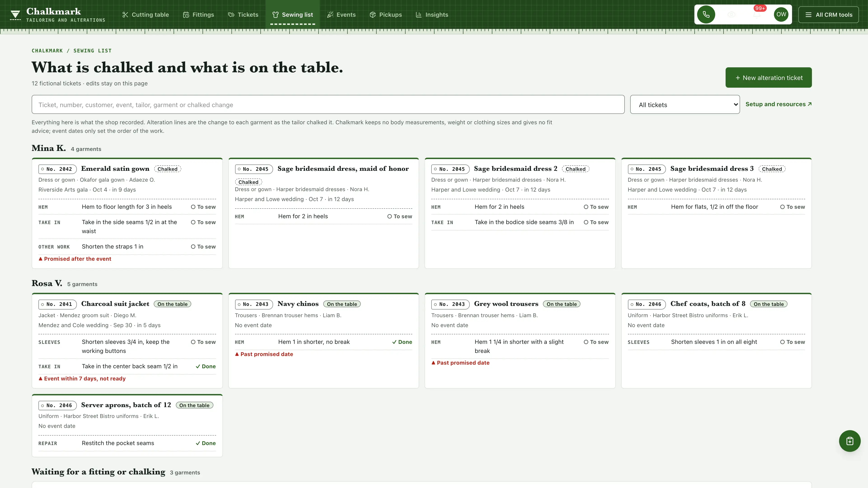
Task: Switch to the Events tab
Action: 341,14
